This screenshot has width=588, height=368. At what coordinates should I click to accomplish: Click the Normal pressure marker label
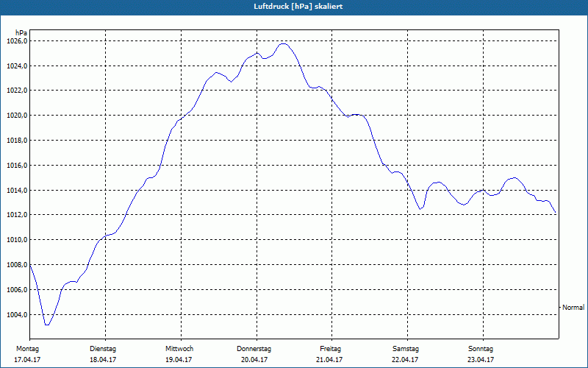pyautogui.click(x=573, y=307)
